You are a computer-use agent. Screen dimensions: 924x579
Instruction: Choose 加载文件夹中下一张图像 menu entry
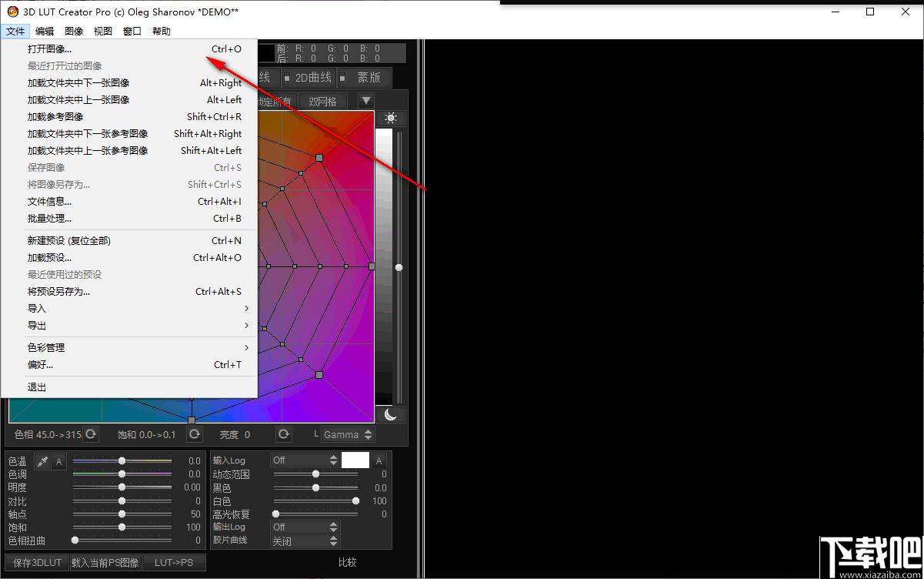pyautogui.click(x=129, y=82)
